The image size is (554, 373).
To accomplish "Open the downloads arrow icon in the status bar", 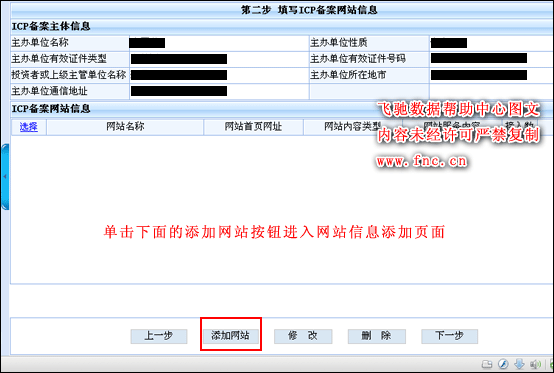I will coord(519,364).
